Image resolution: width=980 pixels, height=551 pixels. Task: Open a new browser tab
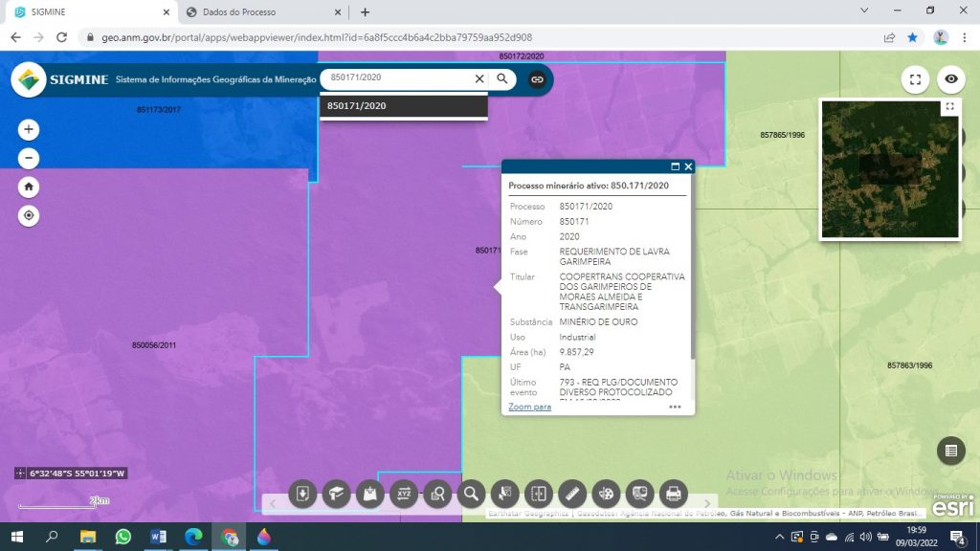[x=365, y=11]
